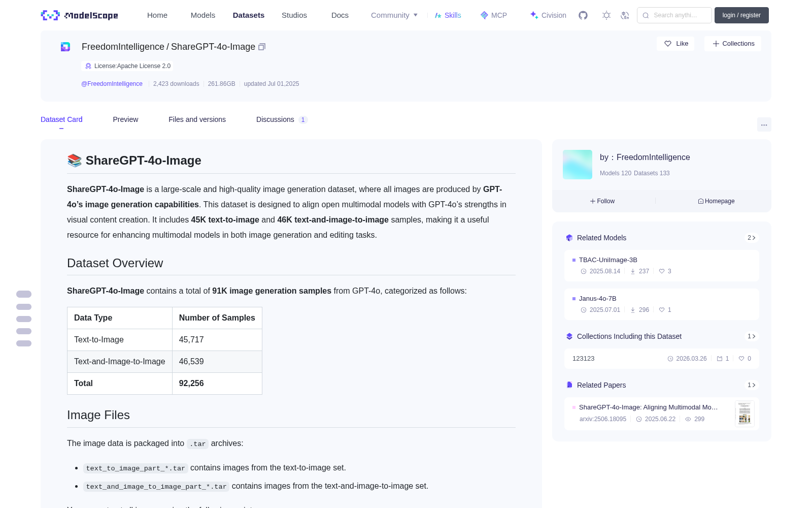Visit the FreedomIntelligence Homepage

coord(716,201)
